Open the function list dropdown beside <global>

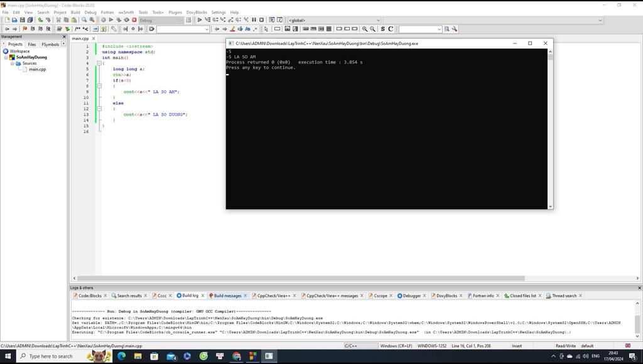click(x=493, y=20)
